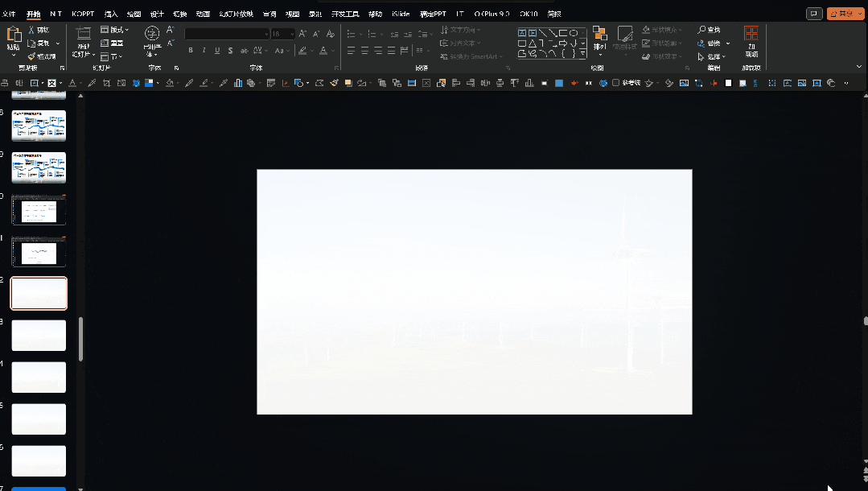Click the Decrease indent (list level) icon
The image size is (868, 491).
point(394,35)
